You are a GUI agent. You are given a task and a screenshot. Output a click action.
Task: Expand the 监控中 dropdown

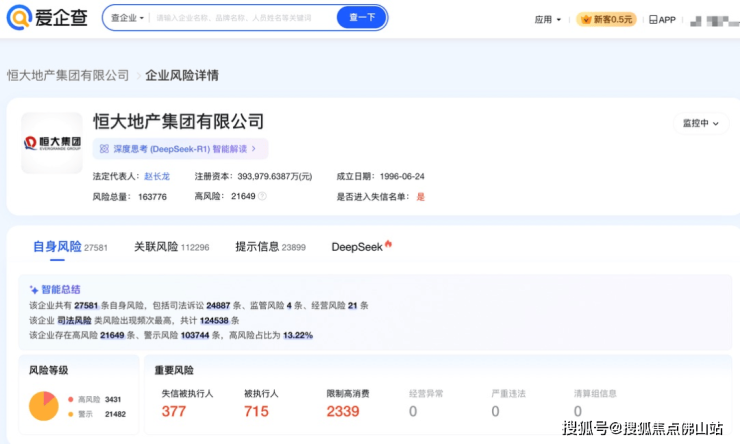[x=700, y=123]
